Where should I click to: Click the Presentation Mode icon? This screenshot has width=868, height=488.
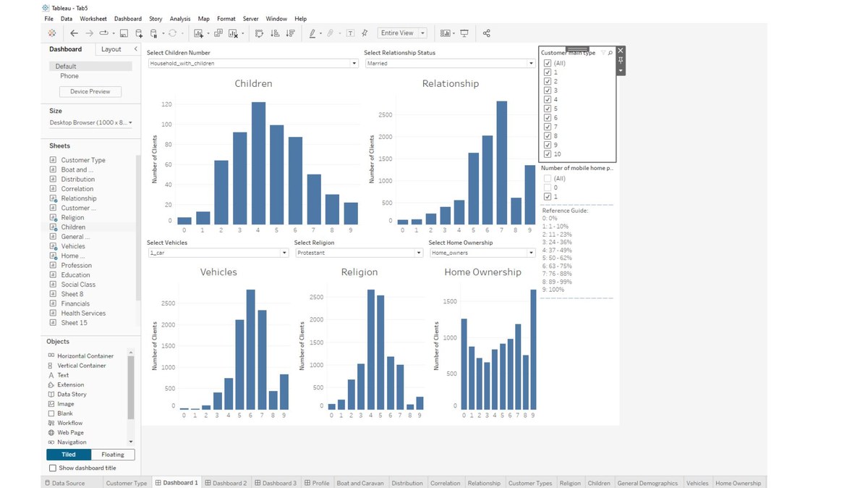pyautogui.click(x=464, y=33)
